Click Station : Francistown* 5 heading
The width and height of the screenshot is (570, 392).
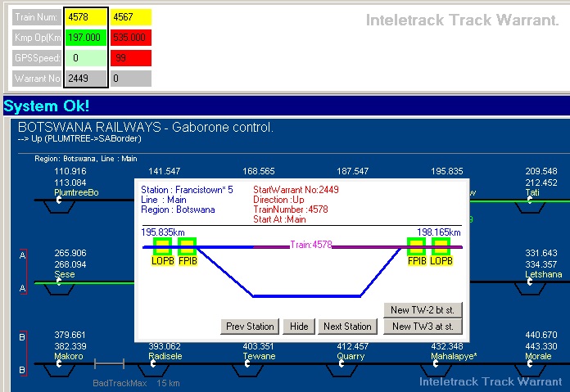point(187,190)
